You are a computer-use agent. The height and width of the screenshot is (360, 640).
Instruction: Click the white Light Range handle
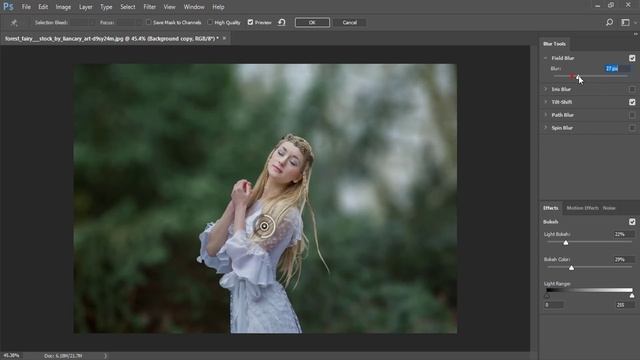632,296
